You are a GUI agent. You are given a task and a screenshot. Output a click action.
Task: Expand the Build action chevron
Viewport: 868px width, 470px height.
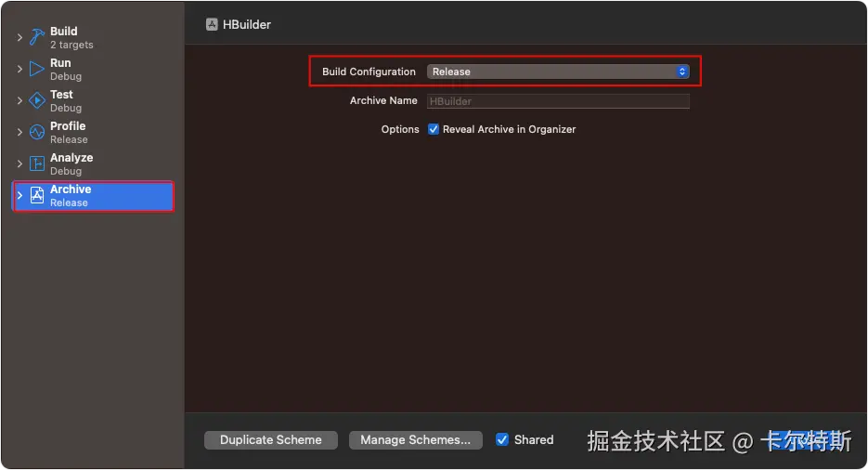(x=19, y=37)
